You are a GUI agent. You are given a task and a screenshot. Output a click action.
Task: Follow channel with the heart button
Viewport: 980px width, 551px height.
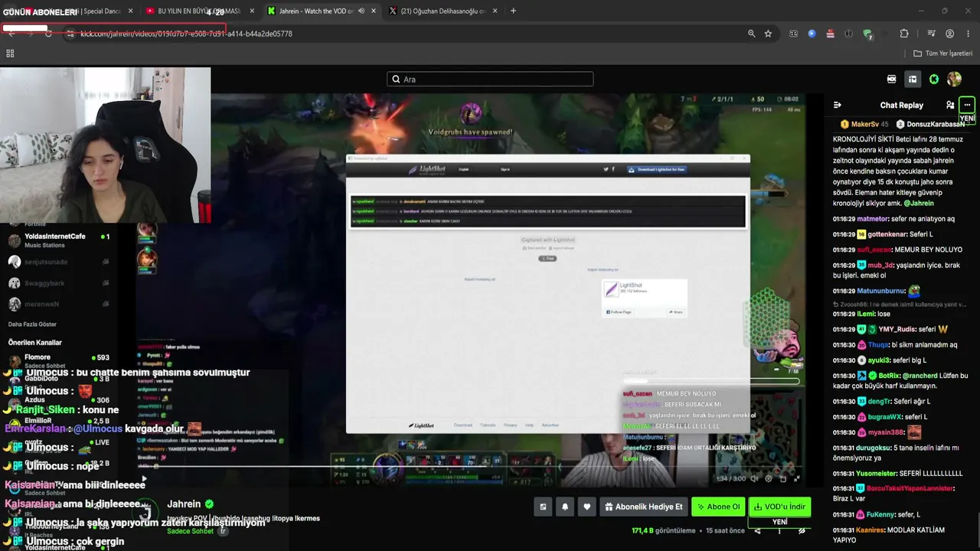pyautogui.click(x=587, y=507)
